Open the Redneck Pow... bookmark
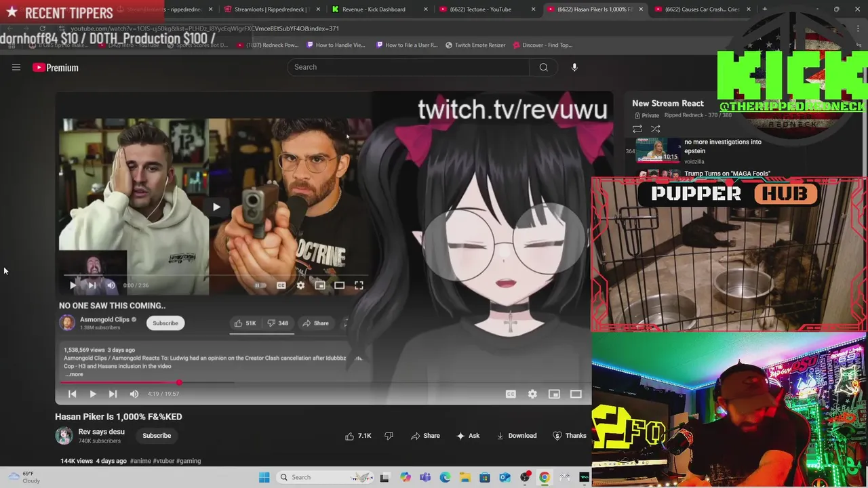868x488 pixels. coord(268,45)
